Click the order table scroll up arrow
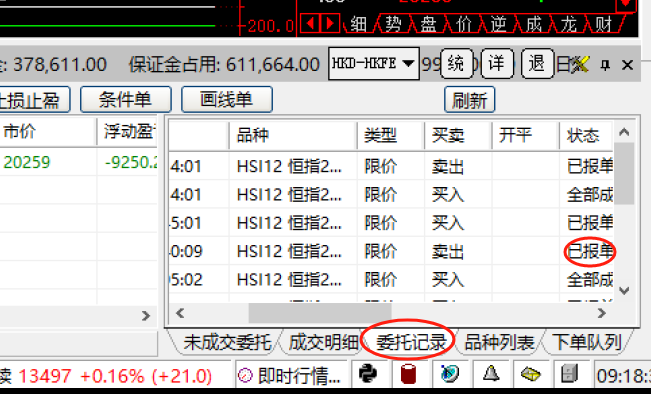This screenshot has width=651, height=394. click(x=624, y=132)
